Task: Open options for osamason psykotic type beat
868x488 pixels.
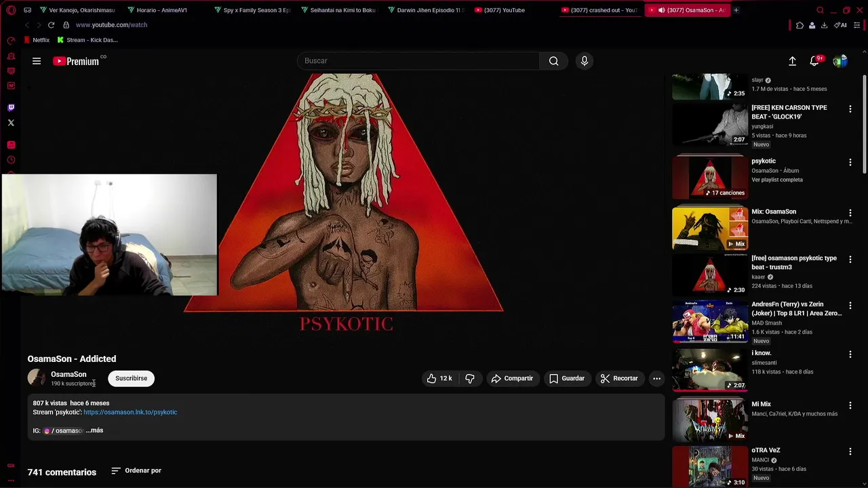Action: click(850, 260)
